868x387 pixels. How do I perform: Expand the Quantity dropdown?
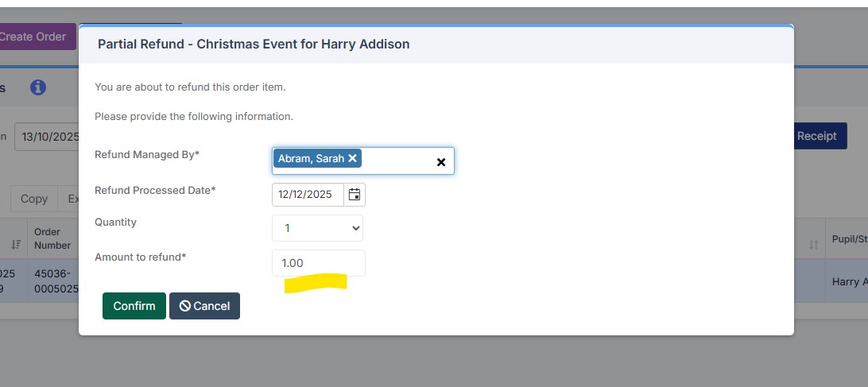317,228
